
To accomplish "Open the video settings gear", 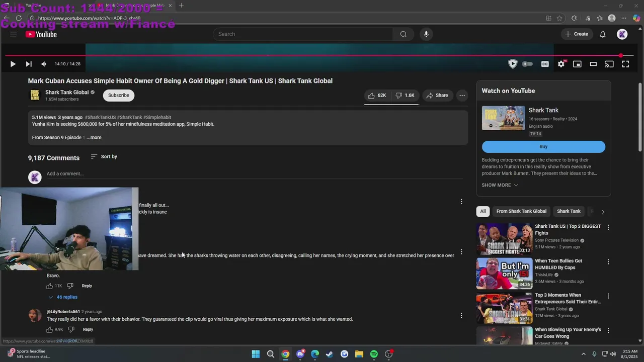I will pos(561,64).
